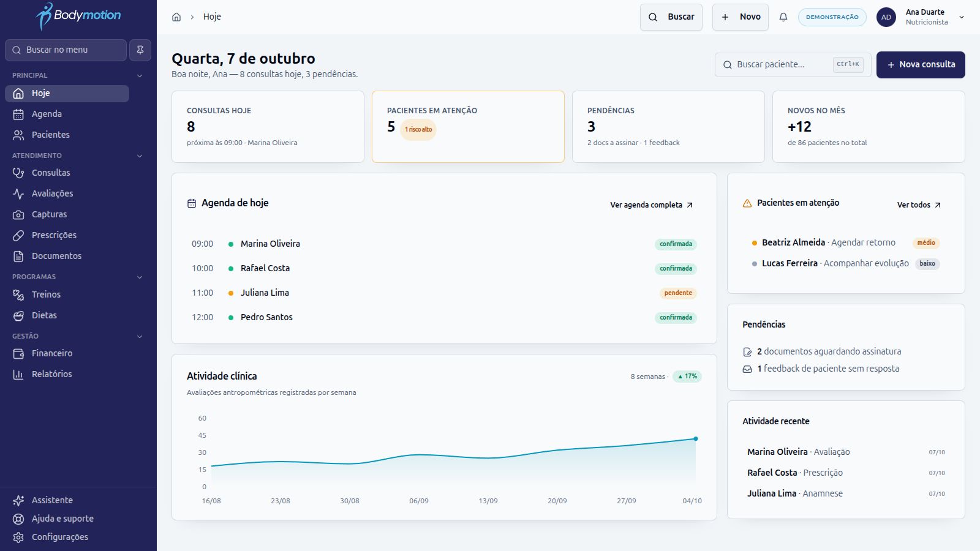
Task: Open Beatriz Almeida attention entry
Action: coord(845,243)
